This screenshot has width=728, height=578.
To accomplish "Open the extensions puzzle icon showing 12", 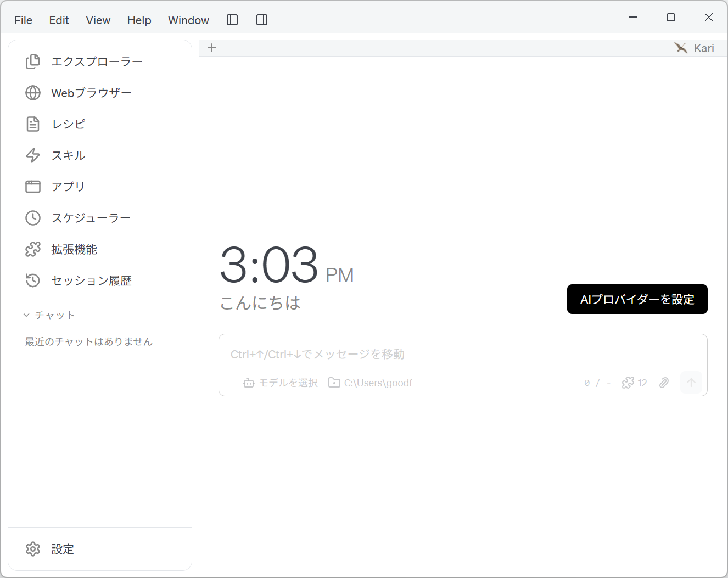I will pos(635,383).
